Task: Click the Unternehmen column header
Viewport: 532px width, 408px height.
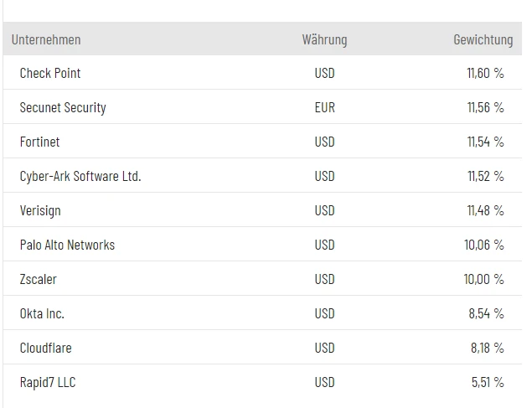Action: [x=46, y=39]
